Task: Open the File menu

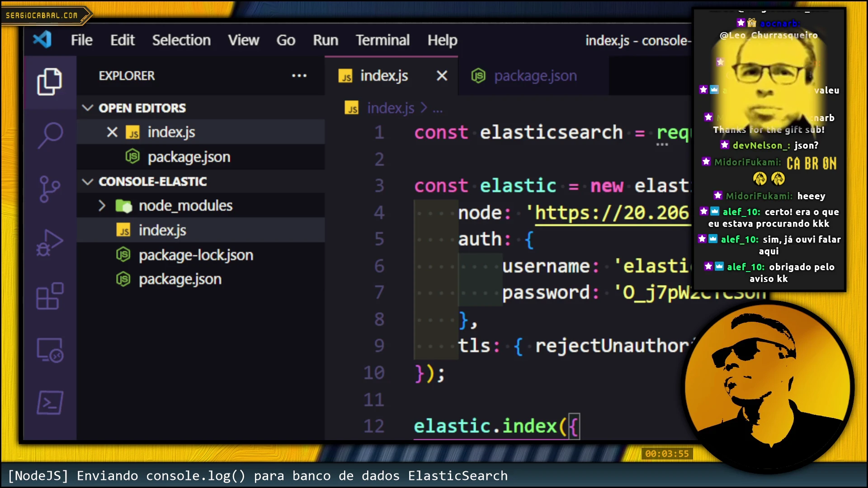Action: (x=81, y=40)
